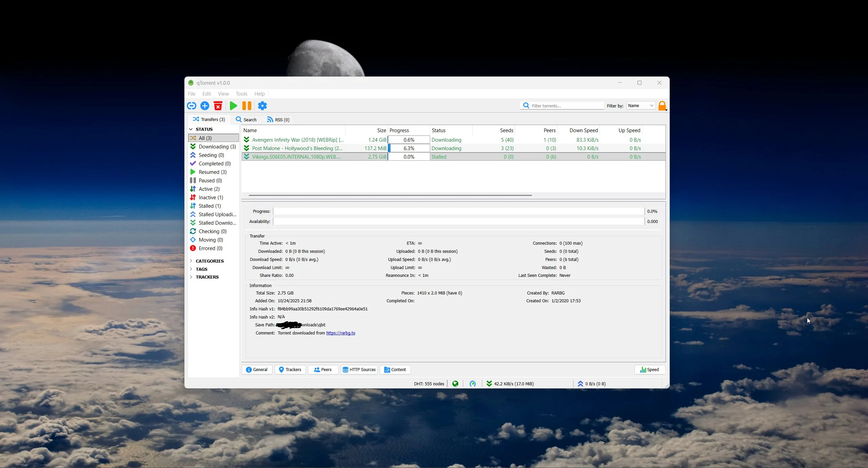
Task: Select the Errored (0) status filter
Action: click(213, 248)
